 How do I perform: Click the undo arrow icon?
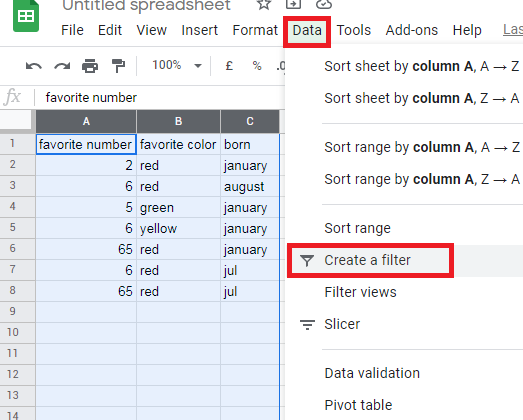pos(34,66)
